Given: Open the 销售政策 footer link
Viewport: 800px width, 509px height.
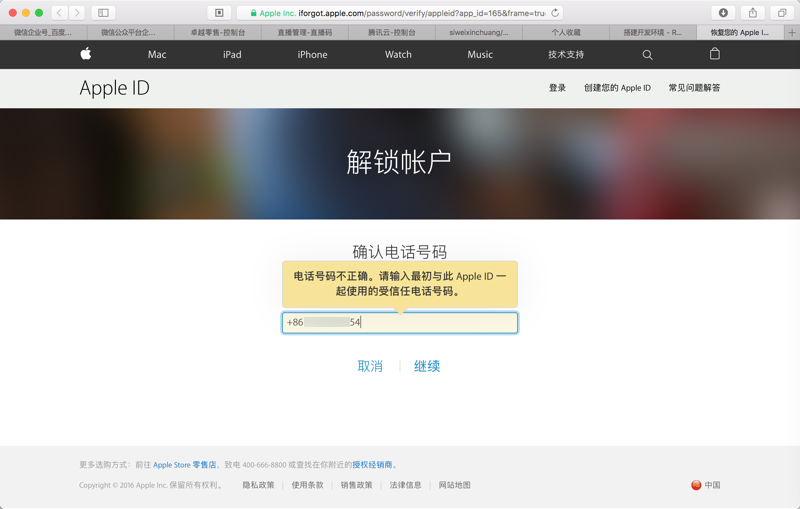Looking at the screenshot, I should coord(356,485).
